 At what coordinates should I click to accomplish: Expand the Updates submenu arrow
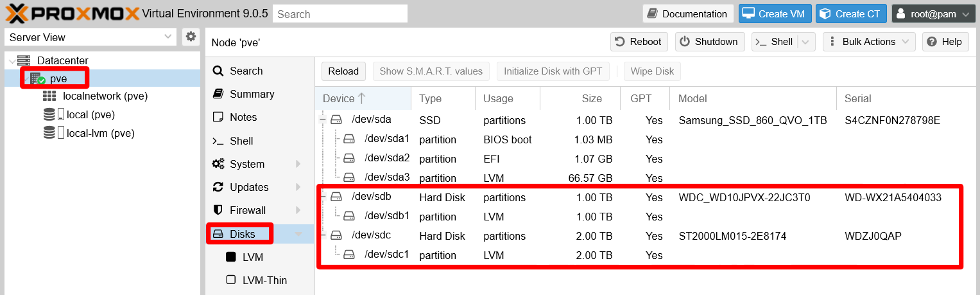(298, 187)
